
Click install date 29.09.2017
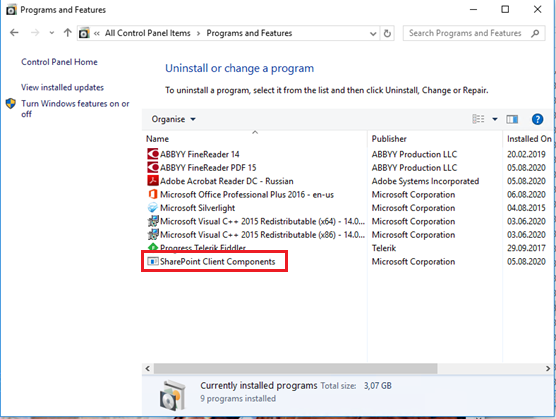(x=526, y=248)
